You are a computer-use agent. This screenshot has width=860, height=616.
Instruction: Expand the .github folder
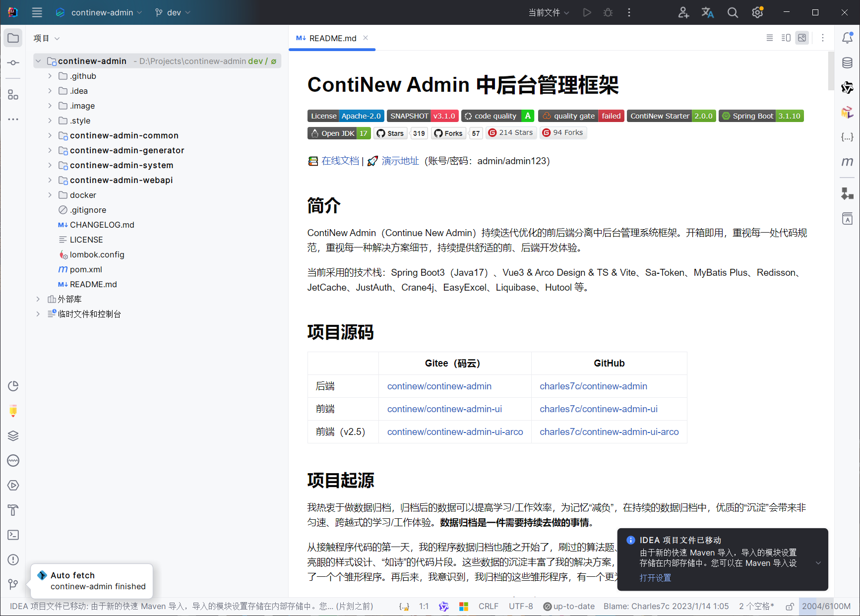(x=50, y=76)
